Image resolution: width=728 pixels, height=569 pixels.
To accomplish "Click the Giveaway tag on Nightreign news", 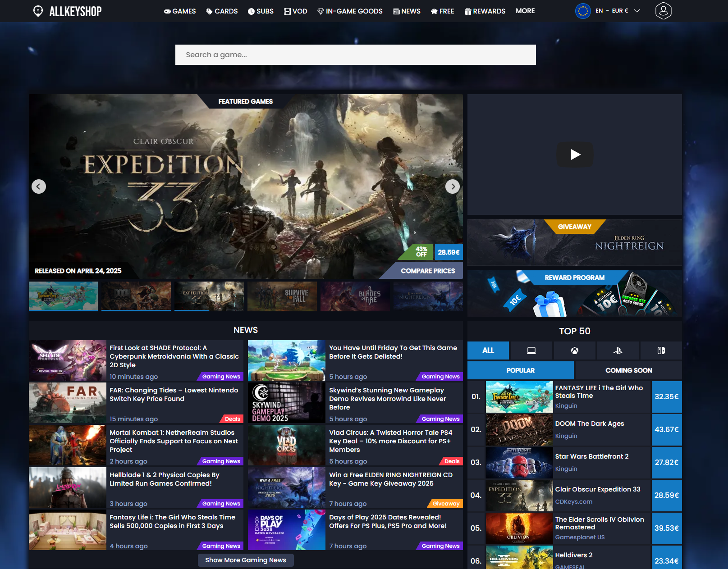I will (445, 504).
